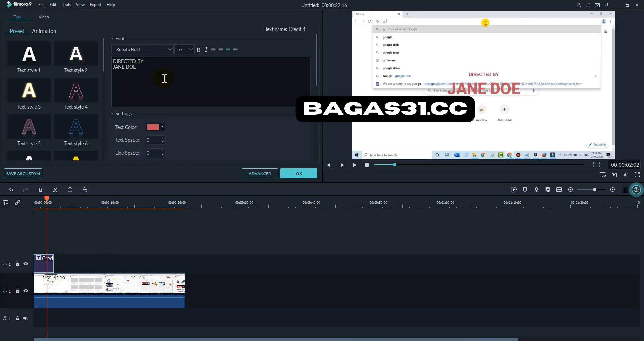Click the DIRECTED BY text input box
The width and height of the screenshot is (644, 341).
coord(211,82)
